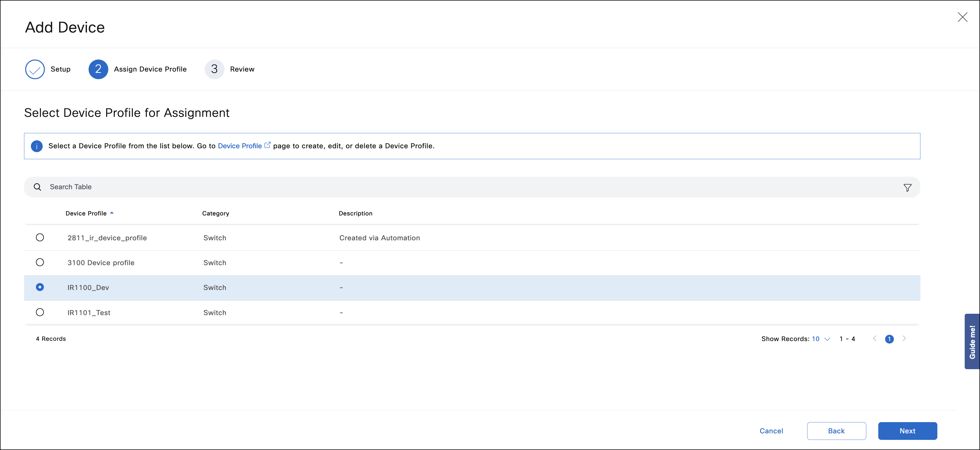Viewport: 980px width, 450px height.
Task: Open the Show Records dropdown
Action: point(820,339)
